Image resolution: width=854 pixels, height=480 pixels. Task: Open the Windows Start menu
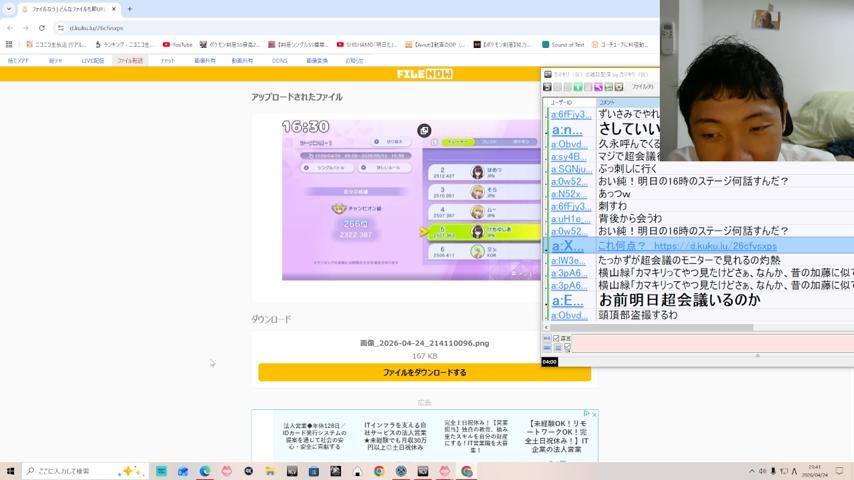tap(10, 471)
